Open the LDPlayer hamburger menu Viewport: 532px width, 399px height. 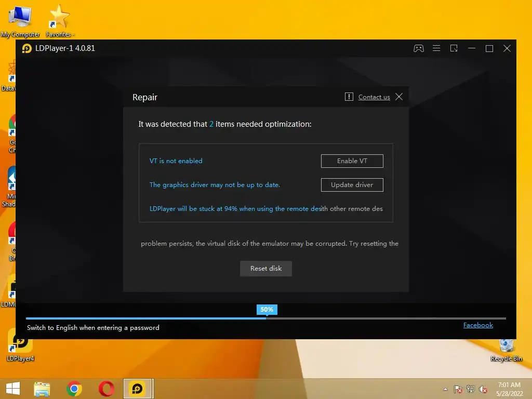[436, 48]
